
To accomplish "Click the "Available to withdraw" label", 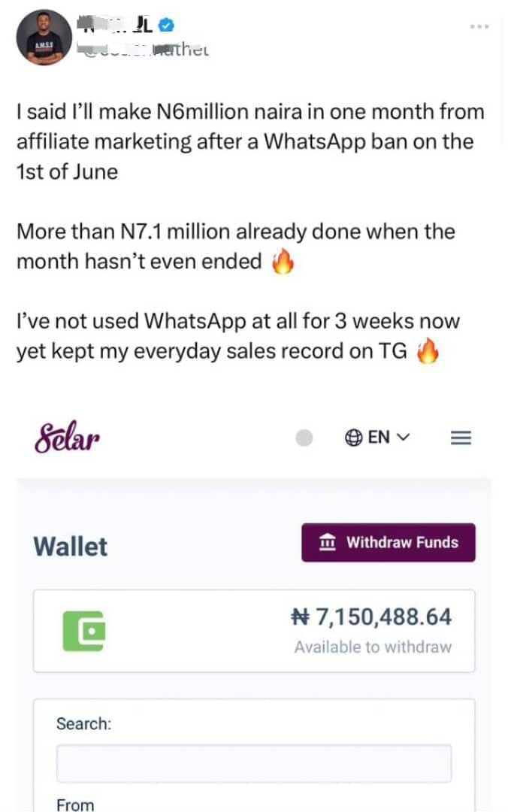I will [x=373, y=647].
